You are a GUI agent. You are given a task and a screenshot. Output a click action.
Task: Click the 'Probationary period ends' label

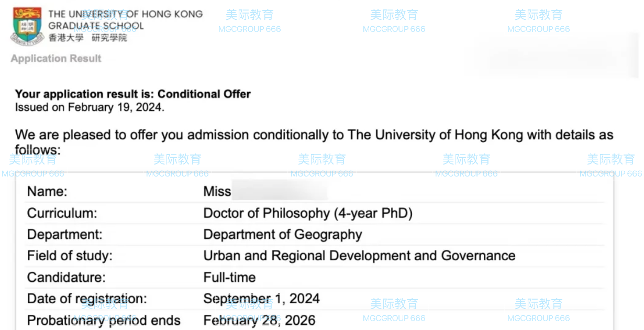104,320
